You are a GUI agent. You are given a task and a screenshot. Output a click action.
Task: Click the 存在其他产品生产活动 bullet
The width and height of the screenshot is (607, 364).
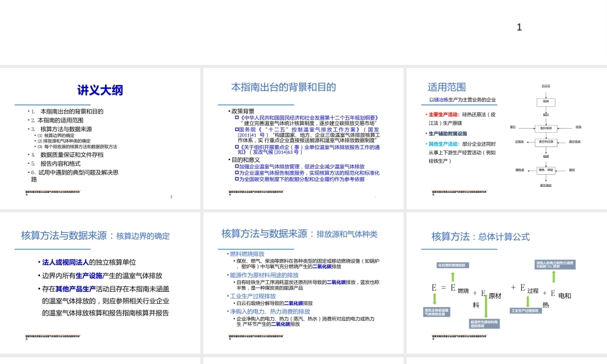105,301
